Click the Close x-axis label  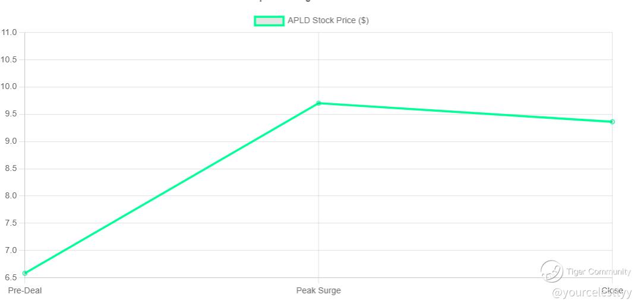click(x=612, y=290)
